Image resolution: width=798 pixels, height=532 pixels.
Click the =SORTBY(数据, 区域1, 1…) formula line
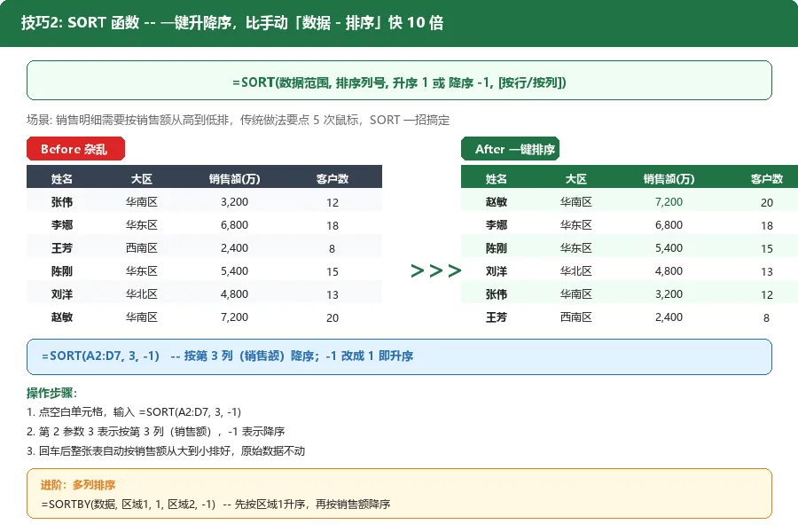[x=215, y=504]
